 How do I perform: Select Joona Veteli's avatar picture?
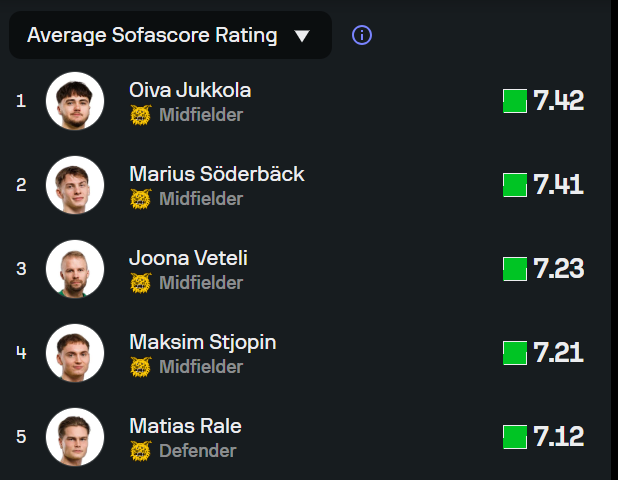(x=75, y=269)
